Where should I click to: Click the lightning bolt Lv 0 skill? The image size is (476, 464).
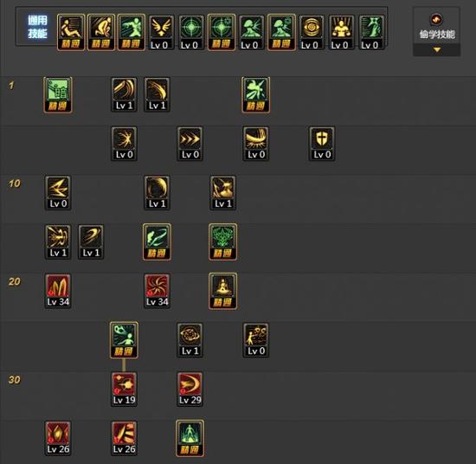click(58, 193)
